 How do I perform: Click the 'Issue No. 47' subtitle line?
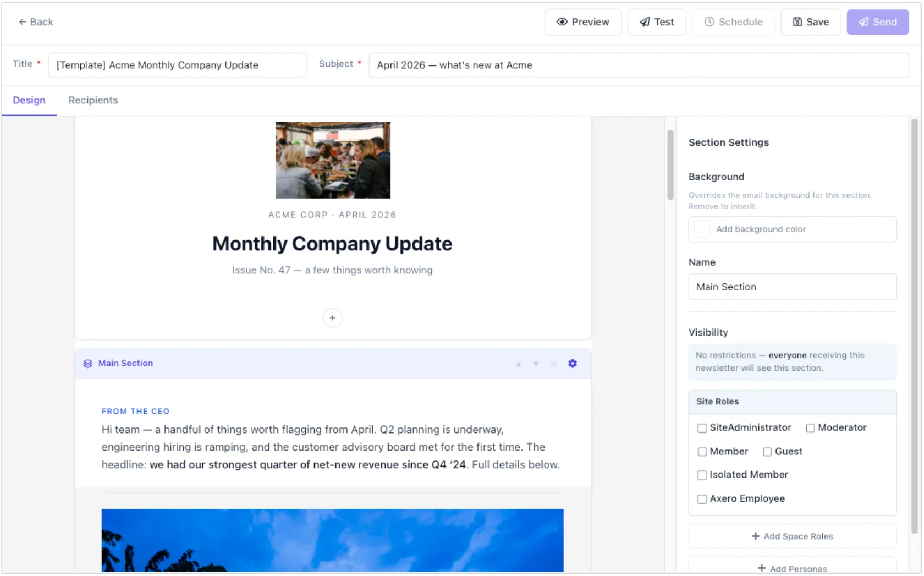(332, 270)
